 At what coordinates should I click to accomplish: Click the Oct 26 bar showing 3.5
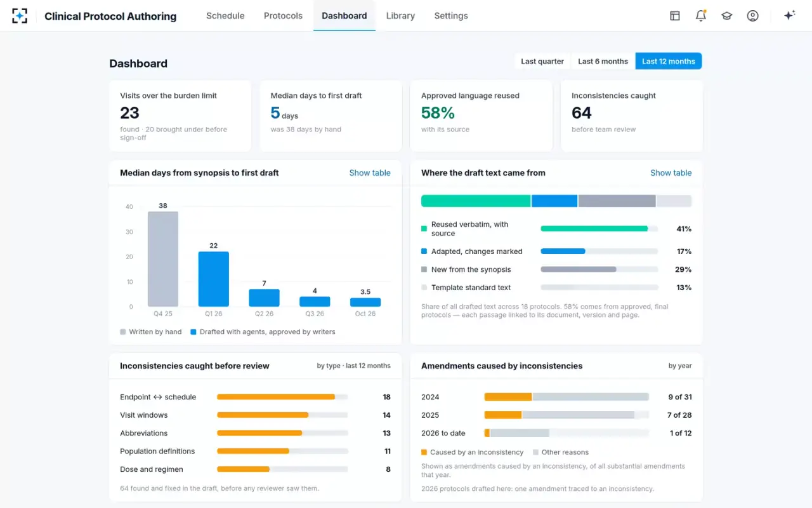365,302
